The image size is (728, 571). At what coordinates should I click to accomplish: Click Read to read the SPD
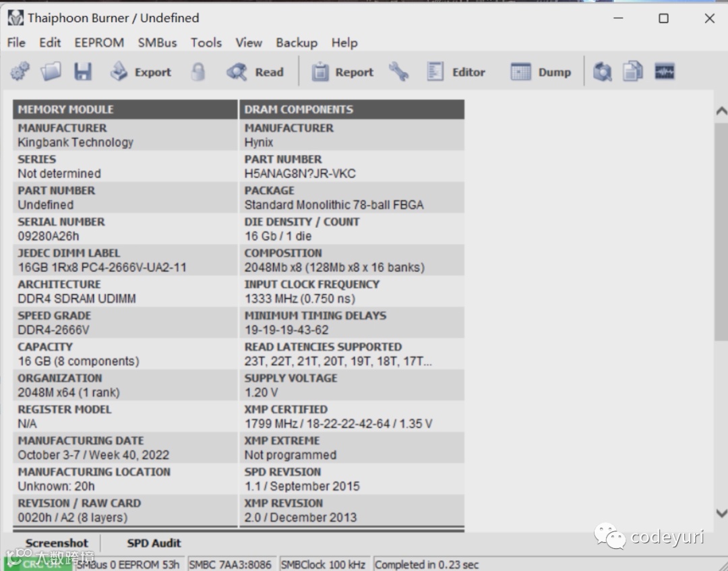pyautogui.click(x=255, y=72)
